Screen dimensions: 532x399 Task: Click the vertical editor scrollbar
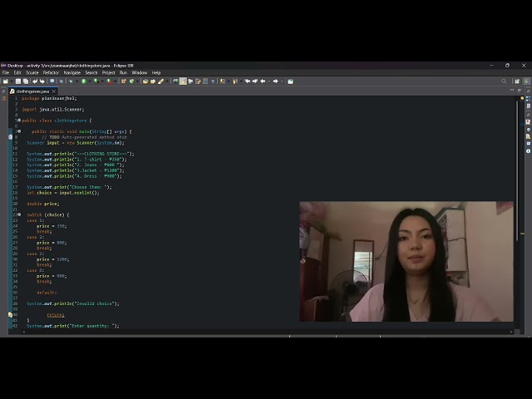517,170
